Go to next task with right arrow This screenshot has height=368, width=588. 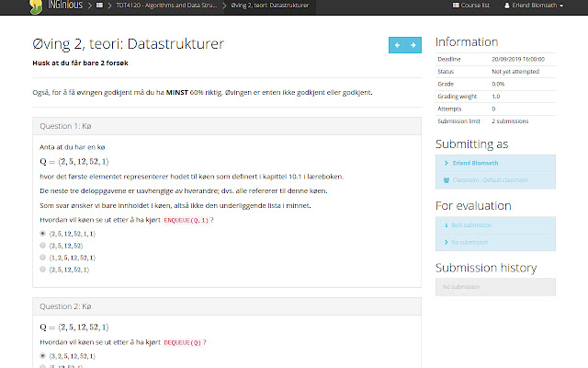point(413,45)
